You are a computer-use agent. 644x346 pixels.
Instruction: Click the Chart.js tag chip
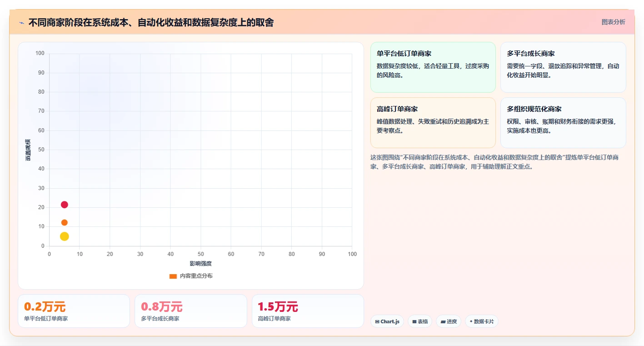coord(387,321)
